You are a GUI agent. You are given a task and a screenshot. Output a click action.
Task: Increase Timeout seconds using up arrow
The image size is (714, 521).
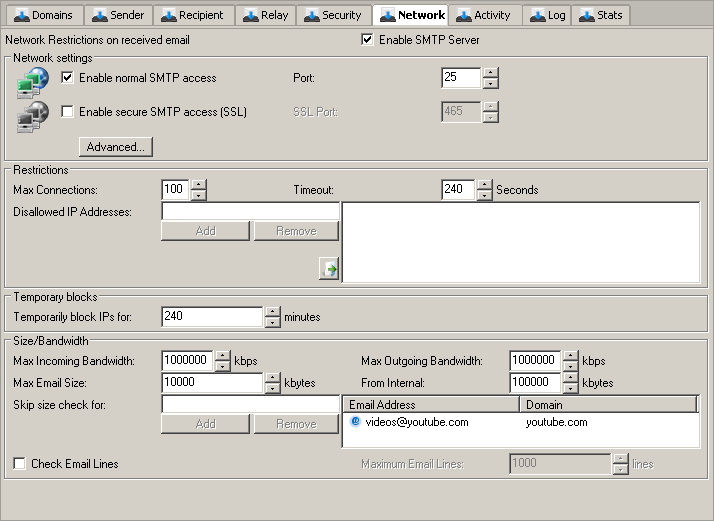point(486,184)
